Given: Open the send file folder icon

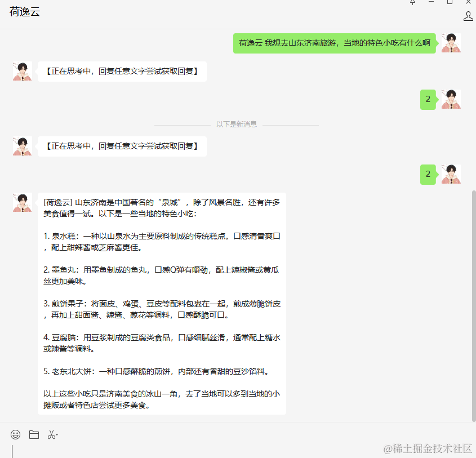Looking at the screenshot, I should coord(34,435).
